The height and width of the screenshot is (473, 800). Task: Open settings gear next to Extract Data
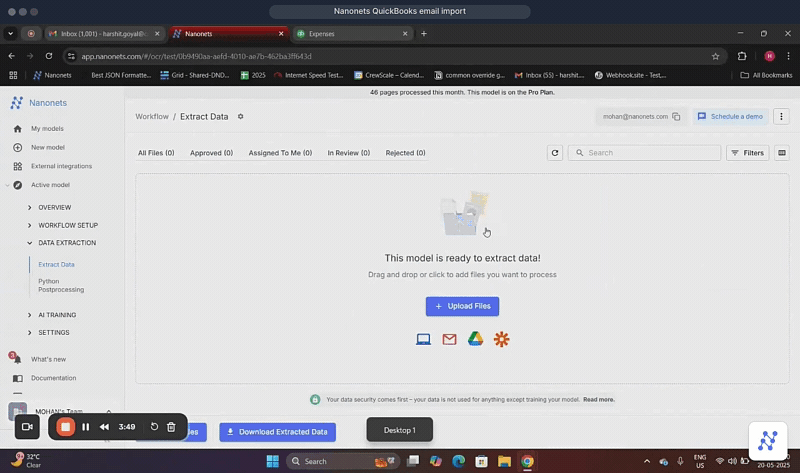click(240, 117)
